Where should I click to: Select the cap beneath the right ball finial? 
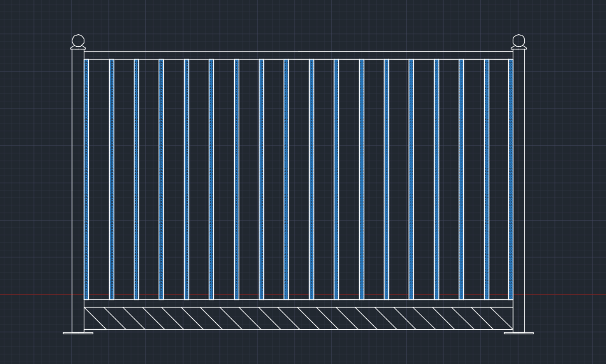pos(518,48)
